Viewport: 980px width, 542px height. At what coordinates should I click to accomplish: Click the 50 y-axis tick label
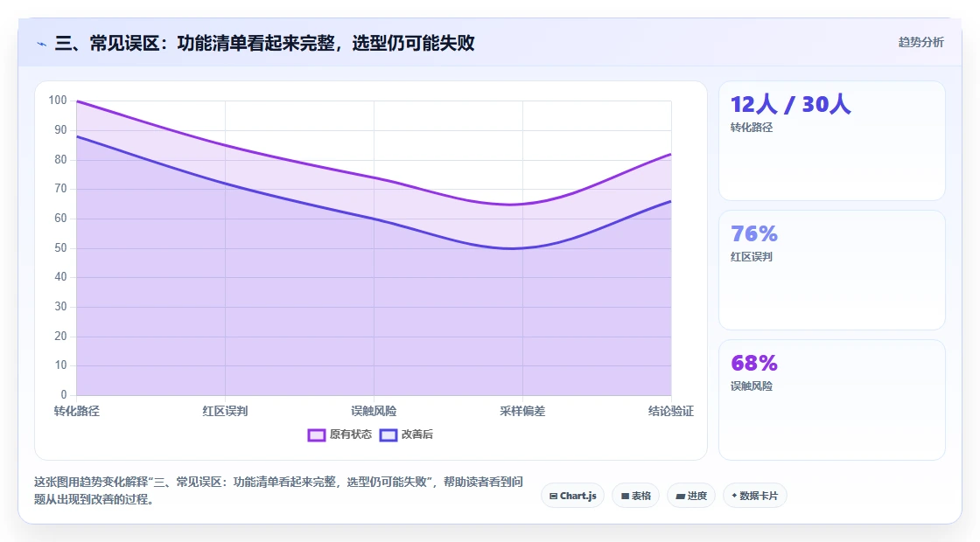[x=60, y=248]
